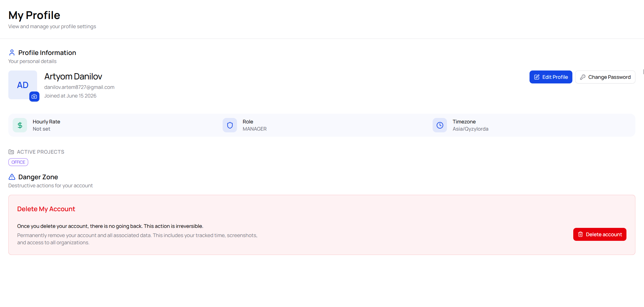Click the Danger Zone heading text

(x=38, y=177)
